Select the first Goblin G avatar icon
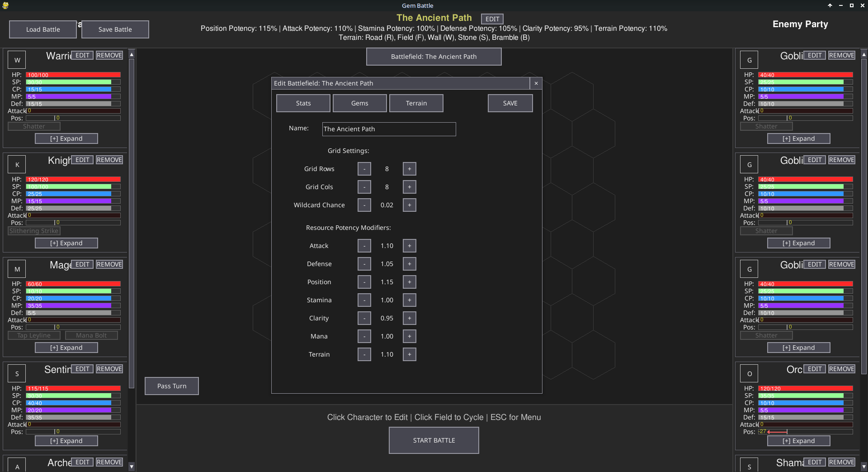The image size is (868, 472). pyautogui.click(x=749, y=59)
